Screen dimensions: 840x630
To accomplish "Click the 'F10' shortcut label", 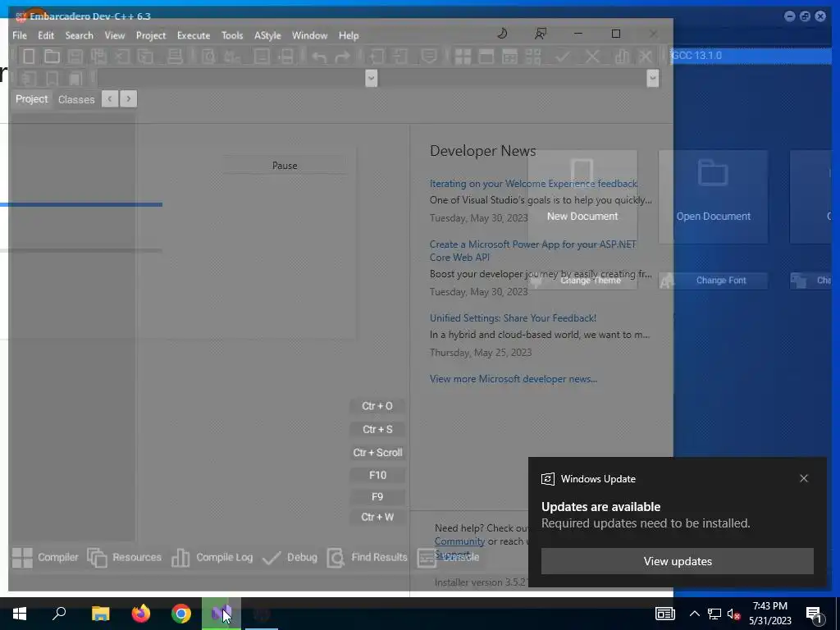I will [x=377, y=475].
